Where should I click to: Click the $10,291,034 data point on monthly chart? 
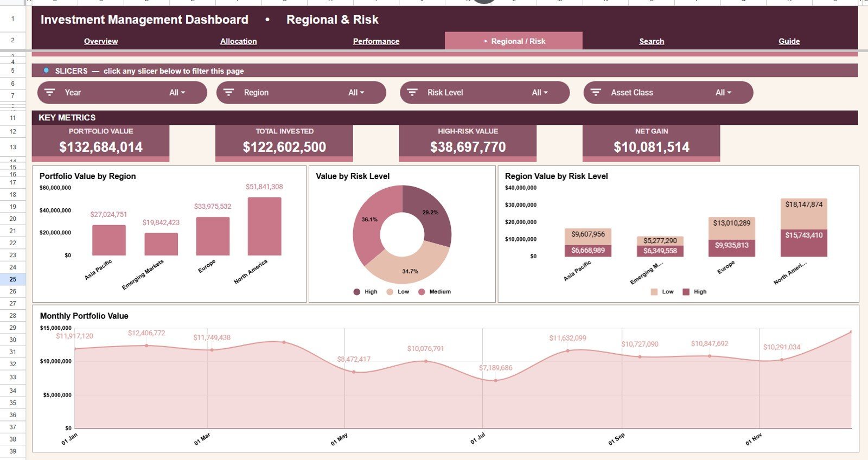pos(782,360)
